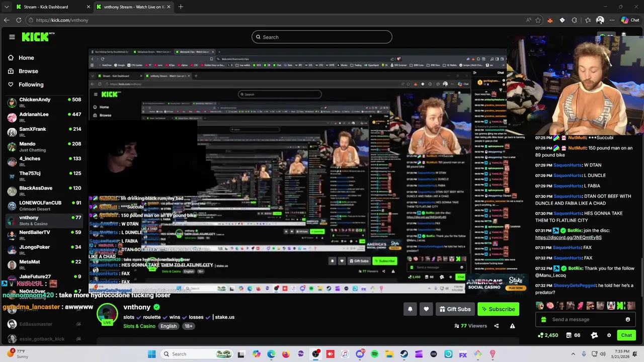Open 4_inches channel in sidebar
The image size is (644, 362).
pos(44,161)
